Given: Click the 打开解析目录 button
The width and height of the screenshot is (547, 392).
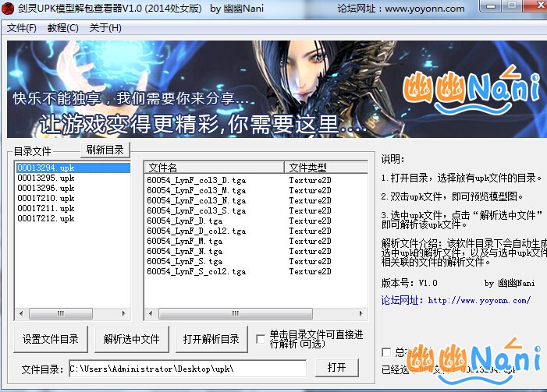Looking at the screenshot, I should 211,339.
